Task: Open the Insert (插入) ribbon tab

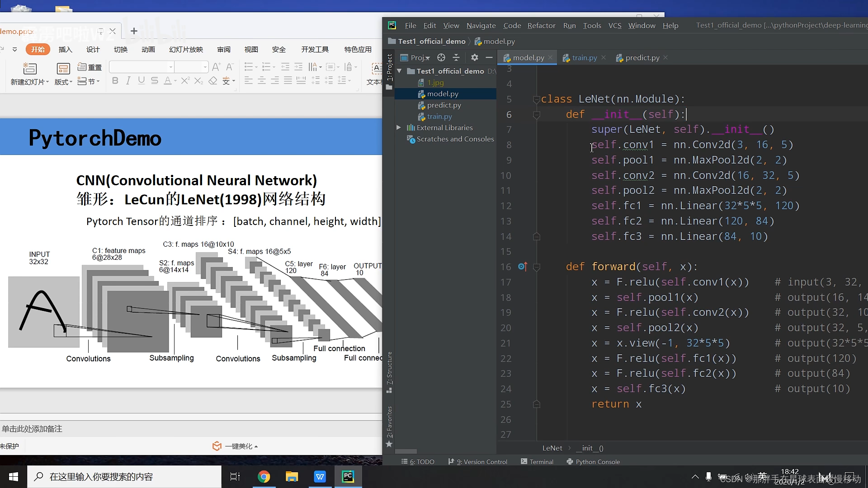Action: [66, 49]
